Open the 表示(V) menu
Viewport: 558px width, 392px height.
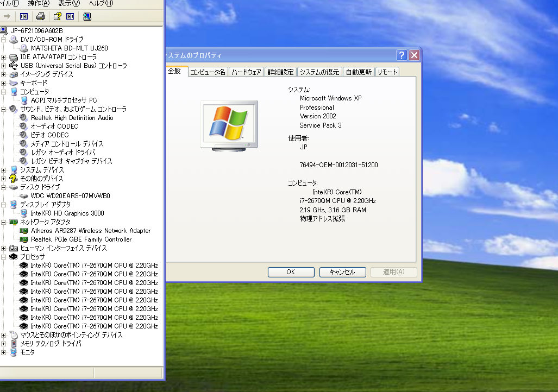point(69,4)
